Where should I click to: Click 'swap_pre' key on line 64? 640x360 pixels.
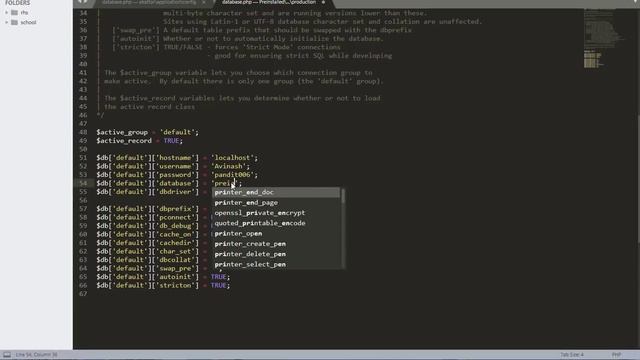coord(176,268)
